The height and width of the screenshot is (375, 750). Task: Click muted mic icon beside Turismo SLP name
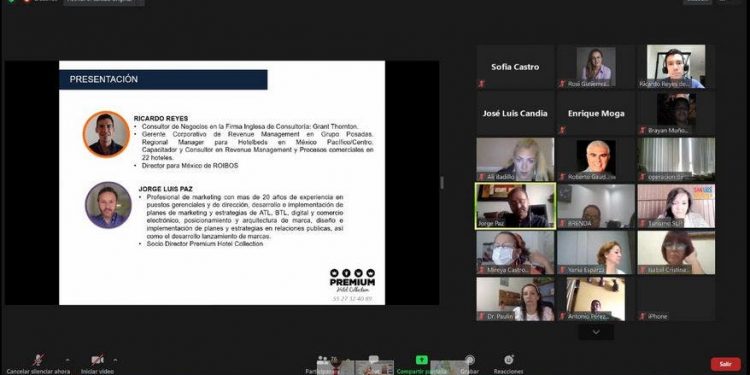click(643, 223)
